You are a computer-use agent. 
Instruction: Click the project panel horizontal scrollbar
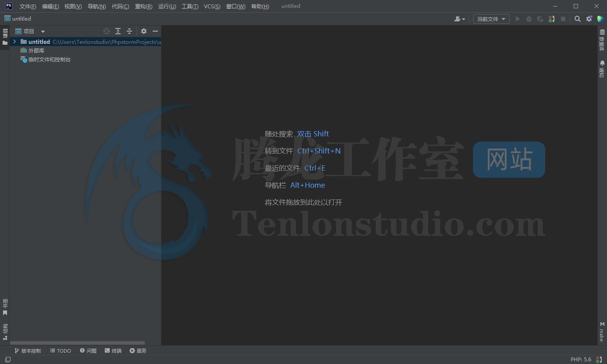(77, 343)
